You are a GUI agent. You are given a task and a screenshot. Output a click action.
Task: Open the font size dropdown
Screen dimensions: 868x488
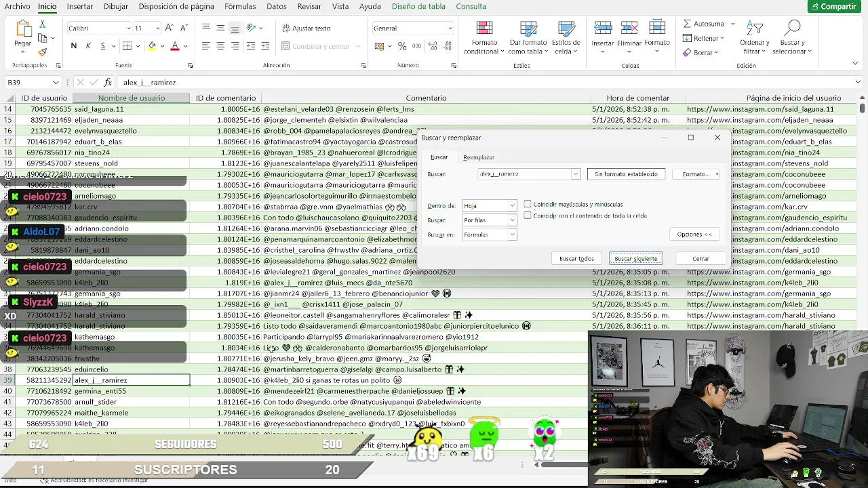[x=158, y=28]
